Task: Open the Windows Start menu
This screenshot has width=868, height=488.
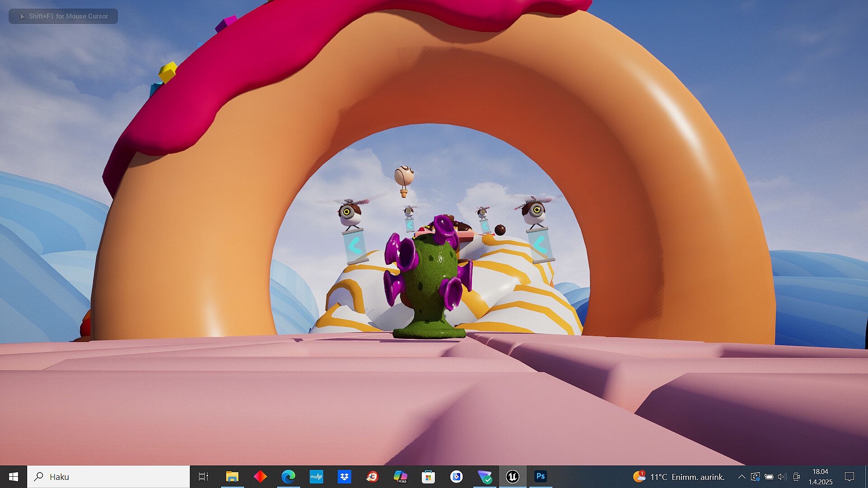Action: [x=13, y=477]
